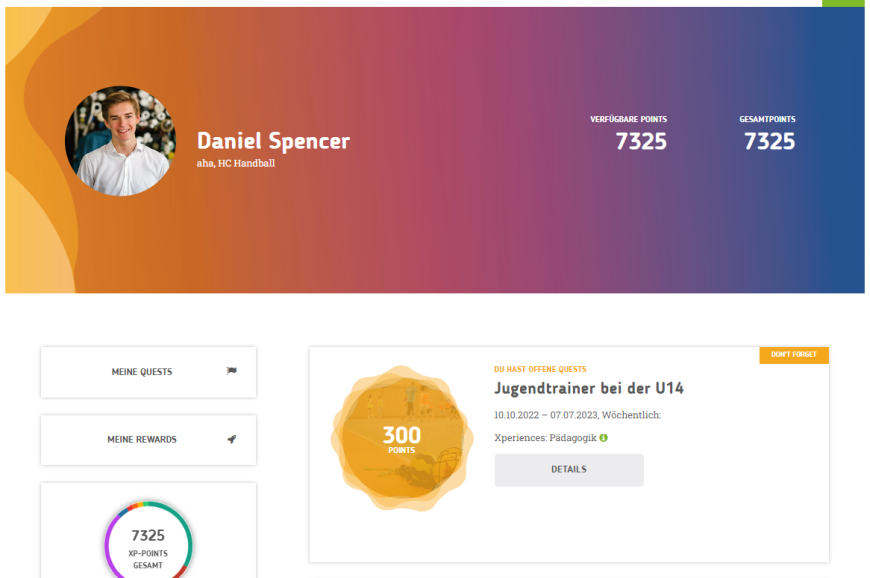Click the Verfügbare Points value 7325
The height and width of the screenshot is (578, 870).
641,141
